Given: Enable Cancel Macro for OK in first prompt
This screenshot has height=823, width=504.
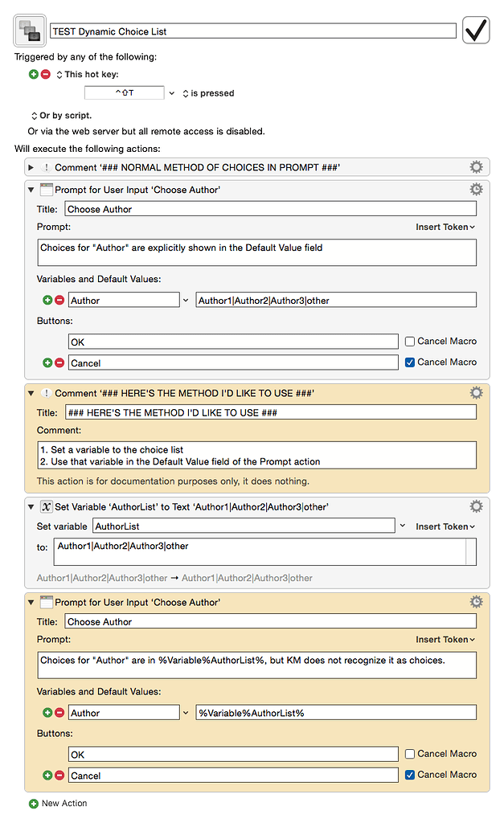Looking at the screenshot, I should [410, 342].
